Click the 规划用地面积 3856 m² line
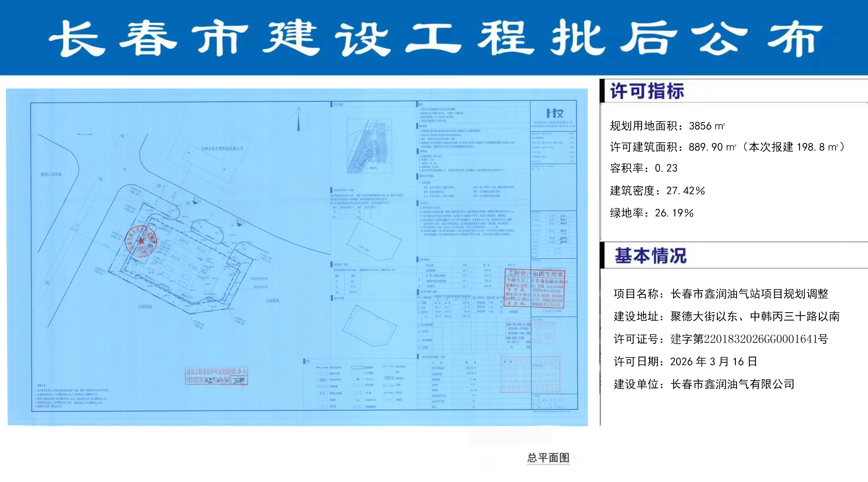The height and width of the screenshot is (482, 868). [x=667, y=126]
